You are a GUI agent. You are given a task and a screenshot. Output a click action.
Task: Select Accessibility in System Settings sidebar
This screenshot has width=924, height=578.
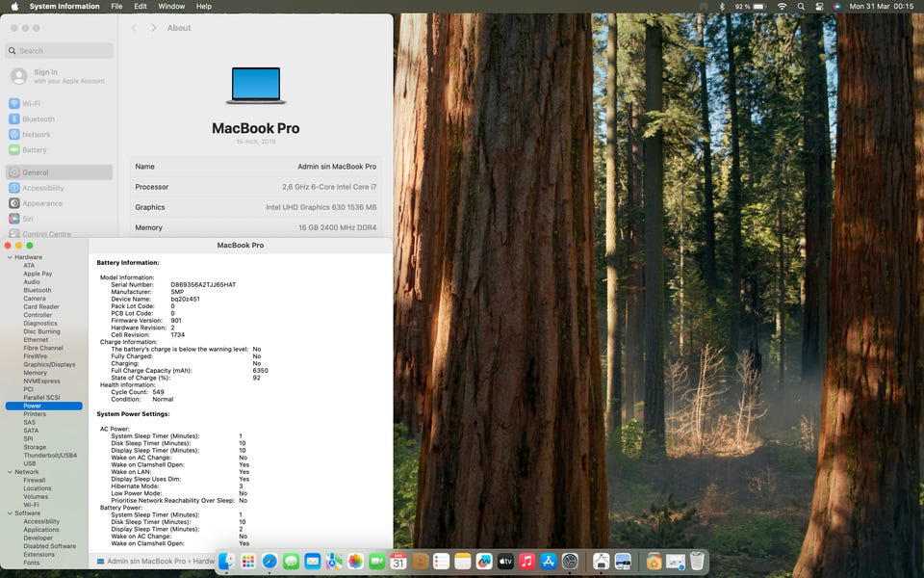[59, 188]
